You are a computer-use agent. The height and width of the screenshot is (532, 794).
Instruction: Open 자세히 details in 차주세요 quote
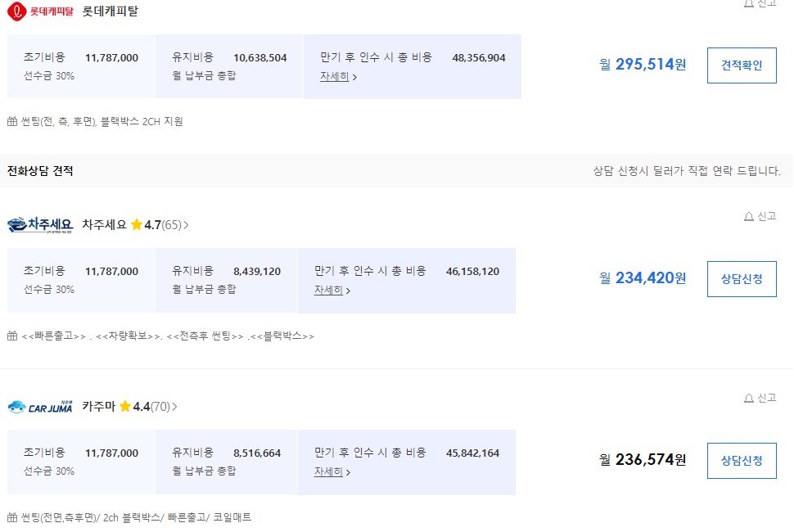pyautogui.click(x=332, y=290)
